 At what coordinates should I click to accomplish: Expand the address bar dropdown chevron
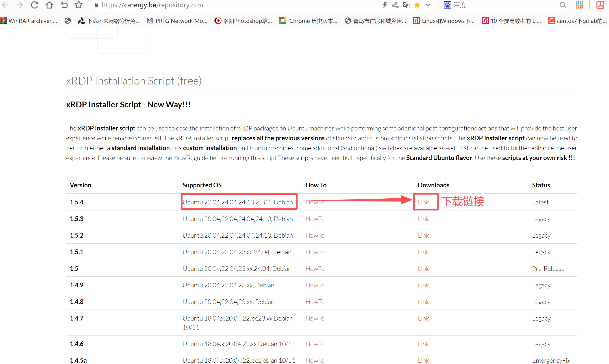point(428,5)
